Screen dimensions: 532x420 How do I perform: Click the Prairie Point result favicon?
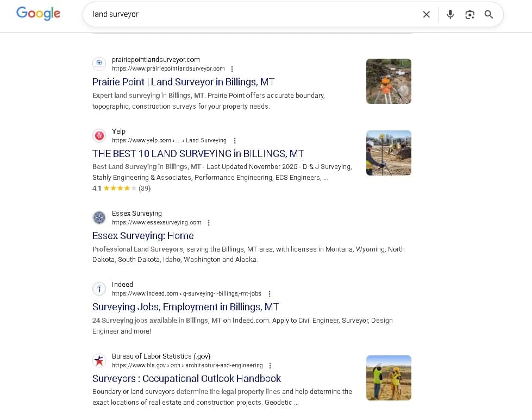point(99,64)
